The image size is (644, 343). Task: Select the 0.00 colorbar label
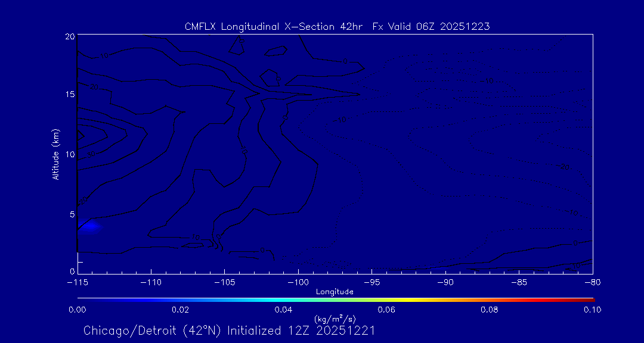coord(78,310)
